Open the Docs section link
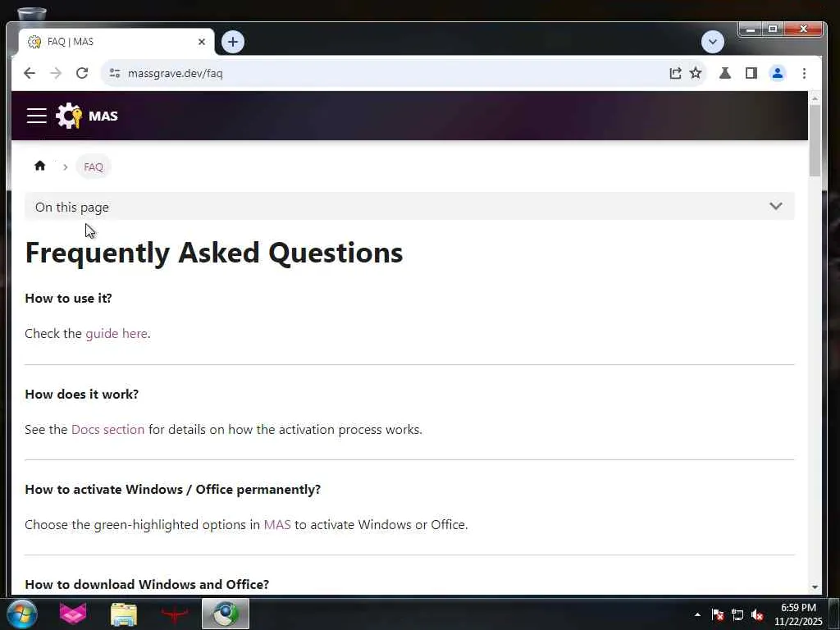 [107, 429]
